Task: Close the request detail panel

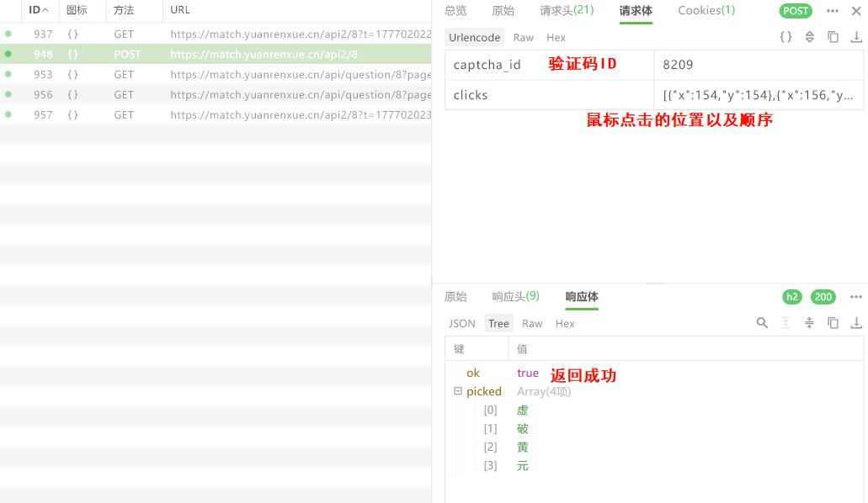Action: pos(856,11)
